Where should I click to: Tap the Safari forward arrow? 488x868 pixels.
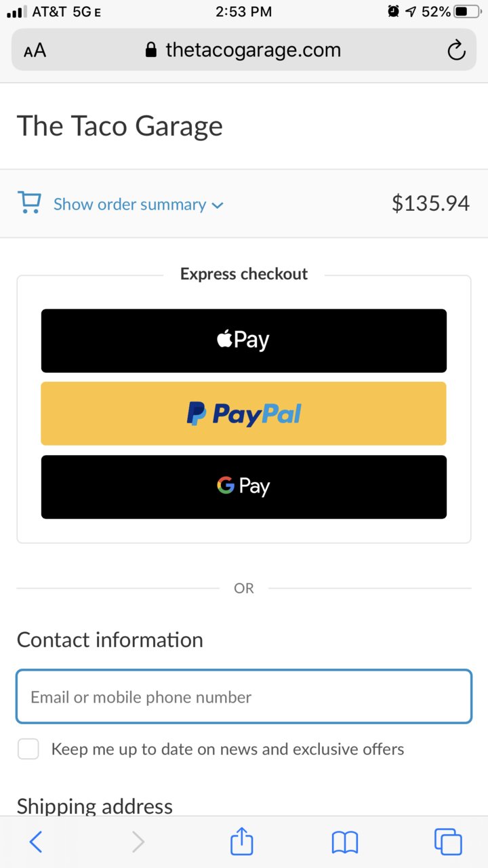[x=138, y=842]
